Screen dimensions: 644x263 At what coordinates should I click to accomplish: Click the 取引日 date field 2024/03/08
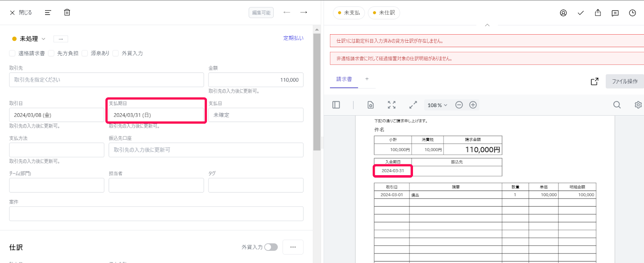point(56,115)
